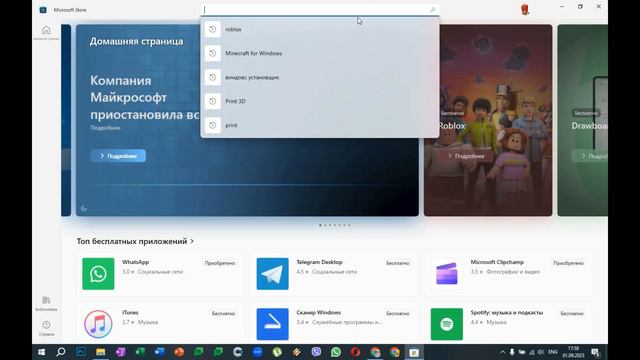
Task: Expand the system tray hidden icons chevron
Action: coord(502,352)
